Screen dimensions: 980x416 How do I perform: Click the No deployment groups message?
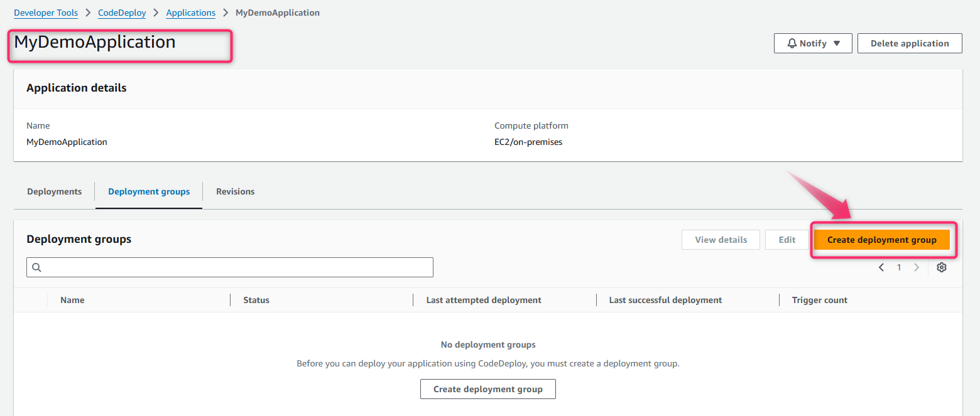[488, 344]
